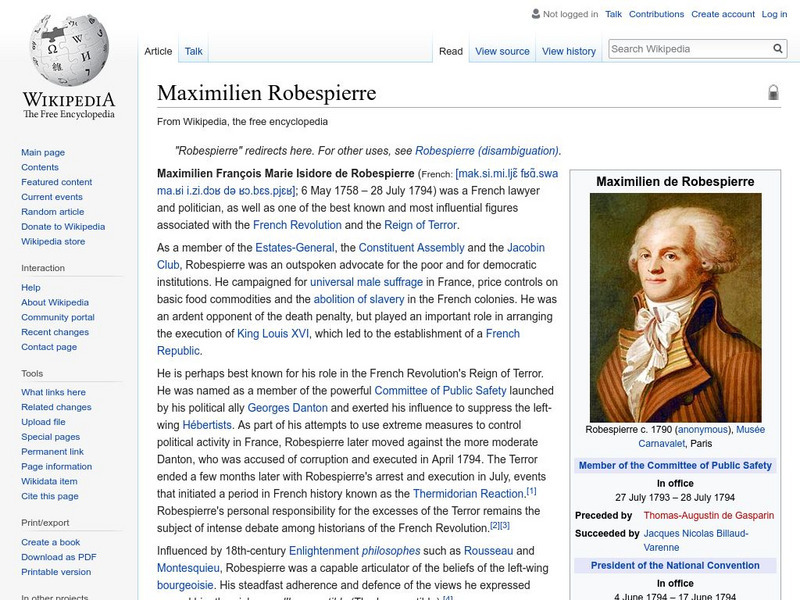Open Robespierre portrait image
The width and height of the screenshot is (800, 600).
click(x=675, y=307)
